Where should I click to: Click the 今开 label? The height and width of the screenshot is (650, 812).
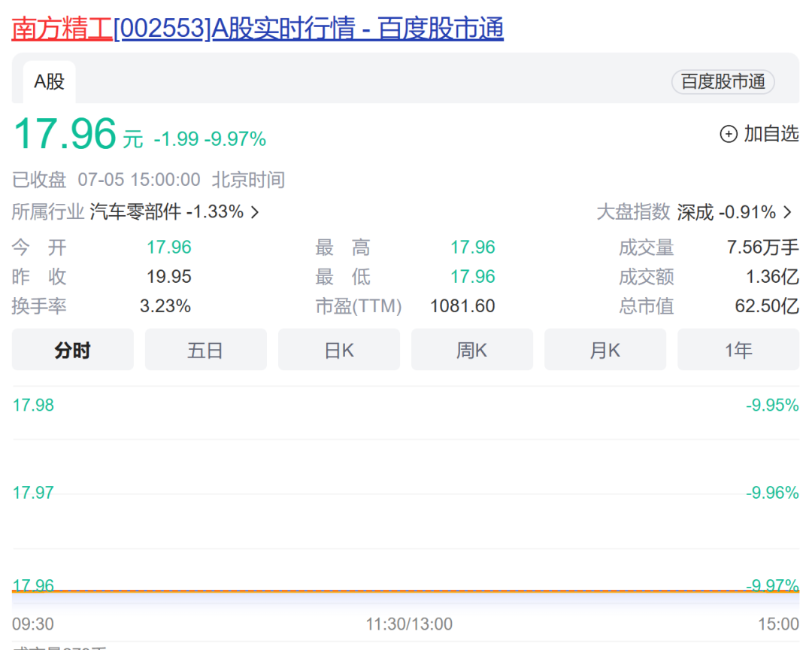tap(39, 248)
